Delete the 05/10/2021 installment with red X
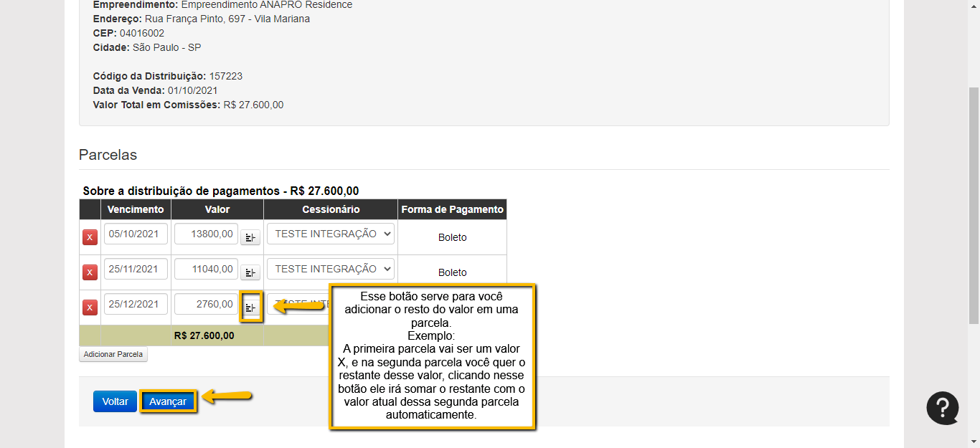The image size is (980, 448). (x=90, y=237)
